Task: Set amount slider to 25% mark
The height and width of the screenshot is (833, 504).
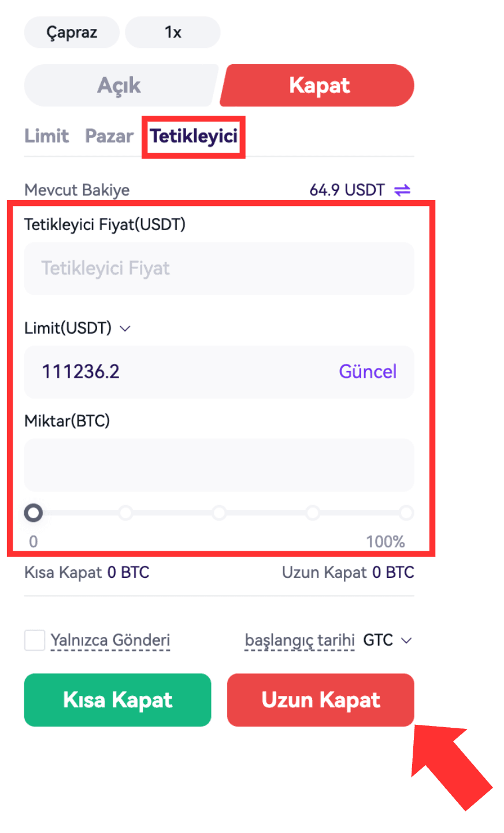Action: (125, 513)
